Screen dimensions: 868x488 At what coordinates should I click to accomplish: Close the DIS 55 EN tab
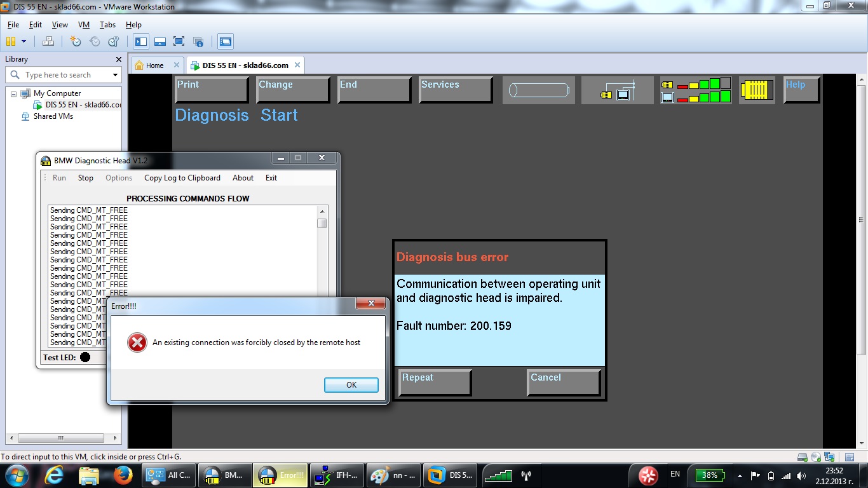[x=297, y=65]
